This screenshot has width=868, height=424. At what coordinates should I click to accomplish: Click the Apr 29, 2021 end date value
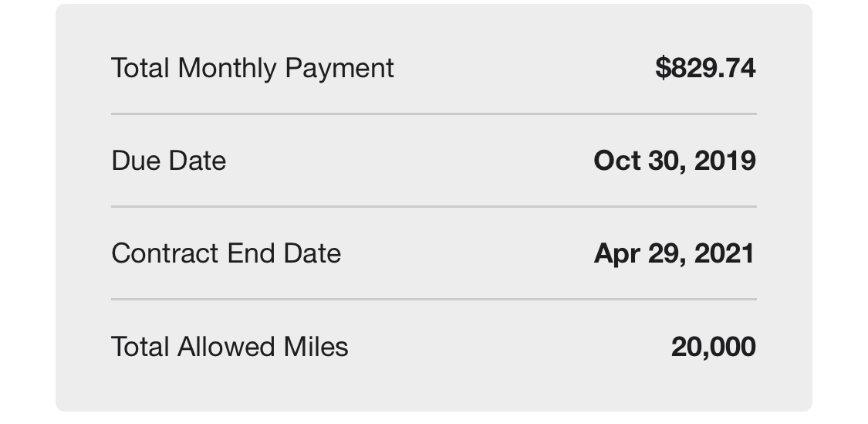pyautogui.click(x=674, y=253)
